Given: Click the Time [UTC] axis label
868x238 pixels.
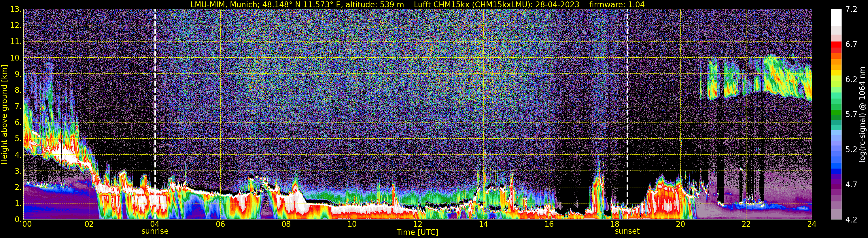Looking at the screenshot, I should tap(417, 232).
